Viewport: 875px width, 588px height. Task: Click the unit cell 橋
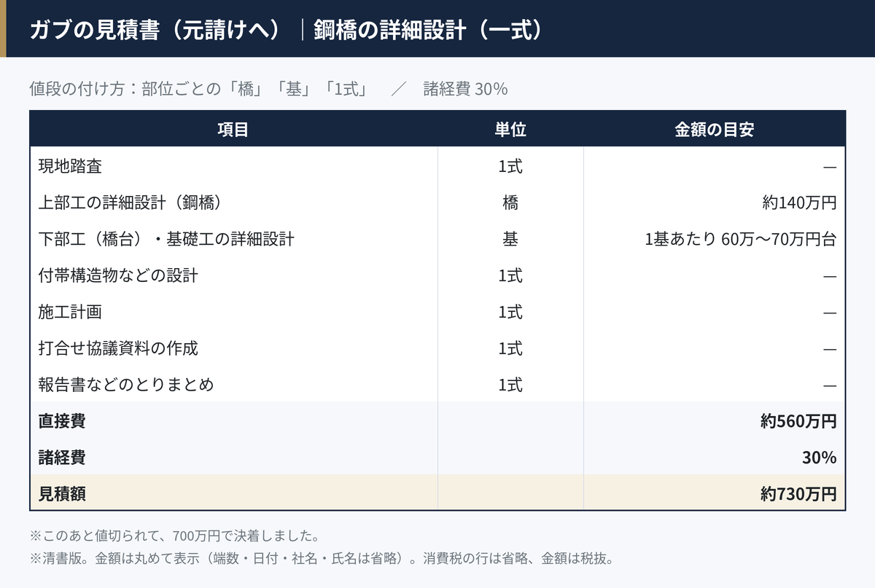(510, 203)
